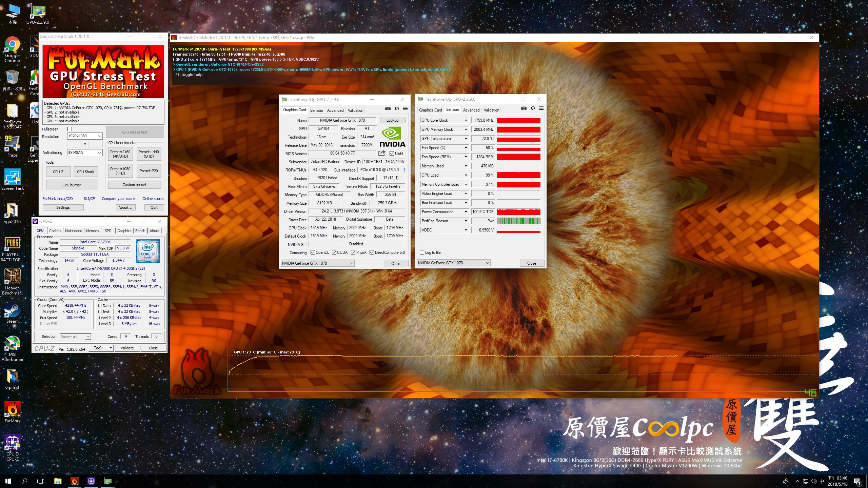Click Lookup button in GPU-Z

point(392,120)
